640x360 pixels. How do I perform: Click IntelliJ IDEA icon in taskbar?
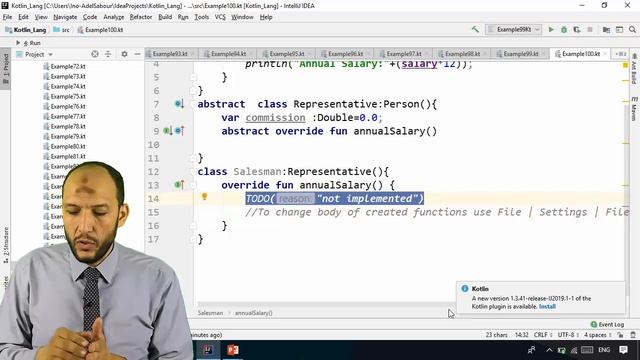point(208,350)
